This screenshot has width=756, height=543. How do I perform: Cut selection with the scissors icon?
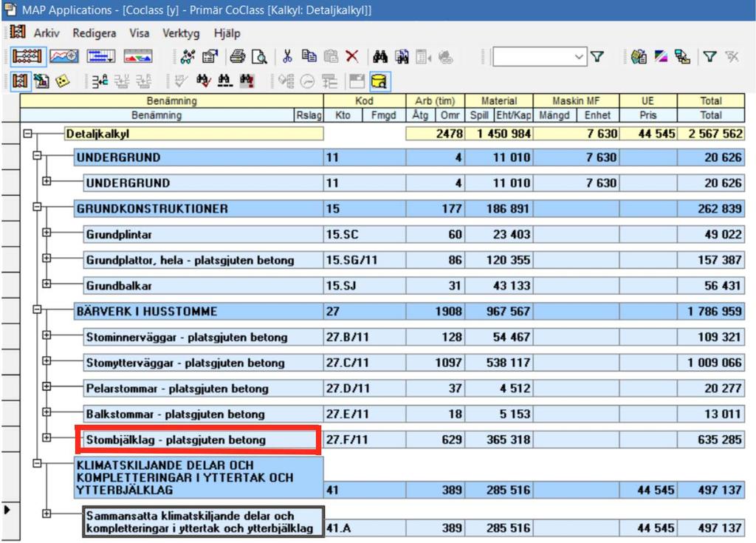pyautogui.click(x=287, y=56)
